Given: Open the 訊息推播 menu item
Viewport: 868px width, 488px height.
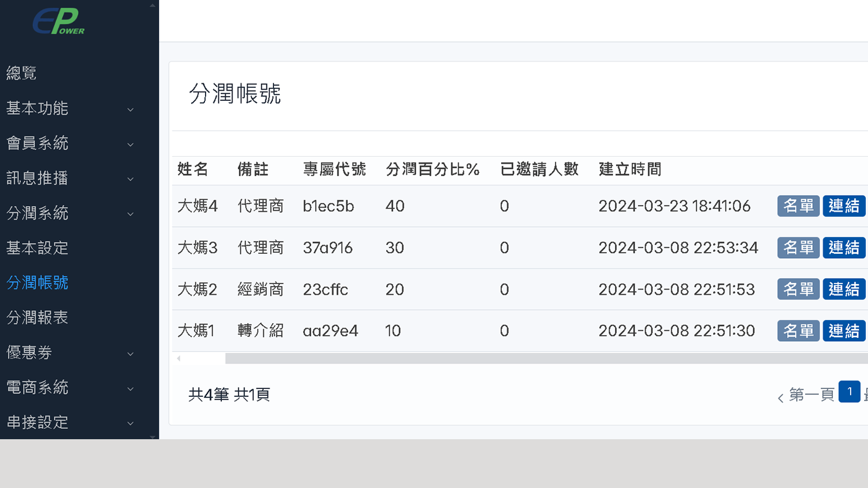Looking at the screenshot, I should (x=37, y=178).
